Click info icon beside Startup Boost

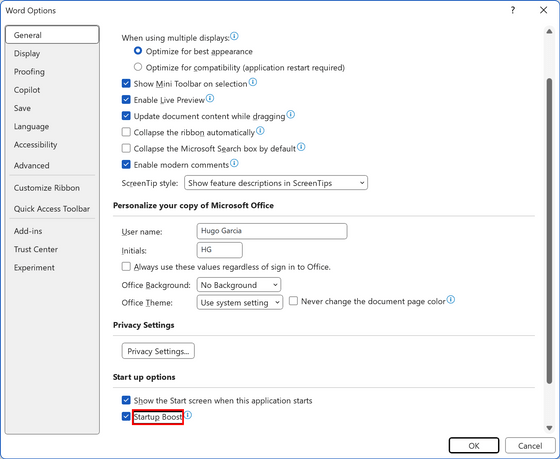pos(188,415)
